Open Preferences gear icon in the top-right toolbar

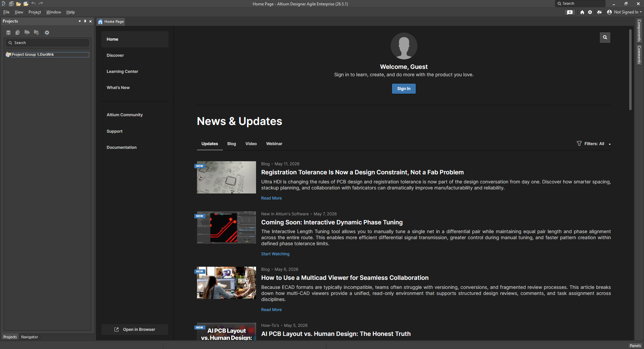[x=590, y=12]
